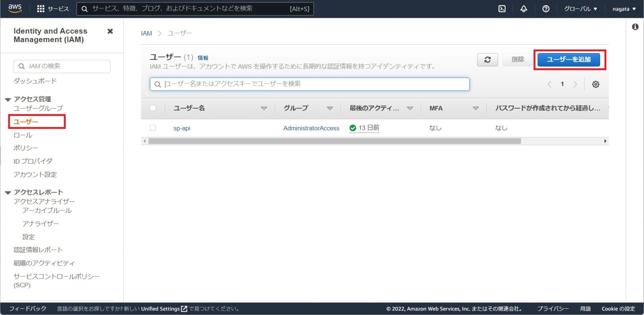Open the table preferences gear
The height and width of the screenshot is (315, 644).
[x=596, y=84]
